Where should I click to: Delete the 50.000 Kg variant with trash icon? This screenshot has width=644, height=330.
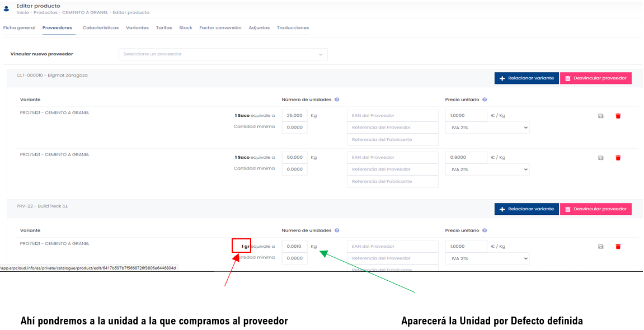tap(618, 158)
